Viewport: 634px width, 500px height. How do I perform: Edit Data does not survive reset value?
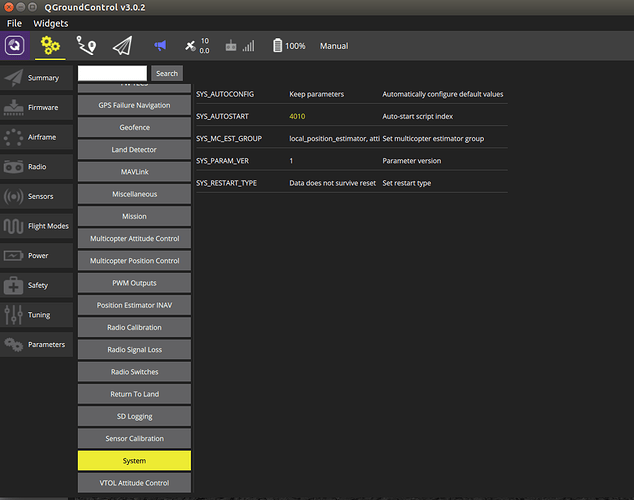[x=332, y=183]
